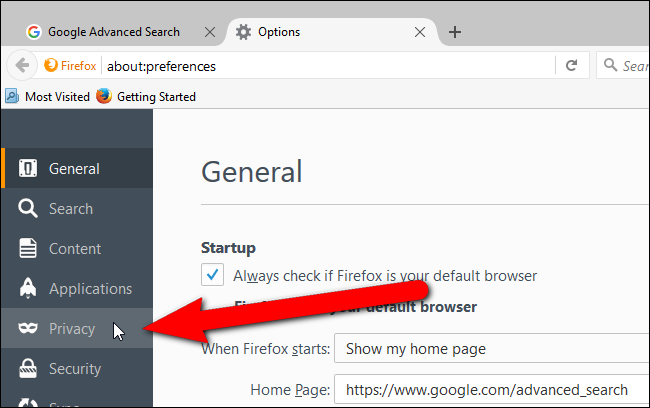
Task: Open a new tab with plus
Action: [455, 32]
